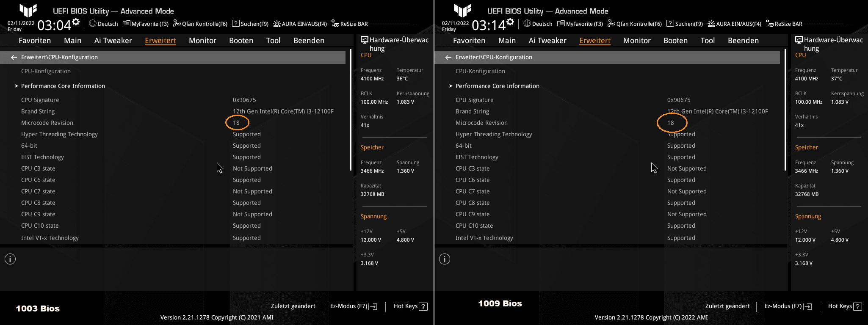868x325 pixels.
Task: Click 64-bit row label in 1003 Bios
Action: tap(29, 146)
